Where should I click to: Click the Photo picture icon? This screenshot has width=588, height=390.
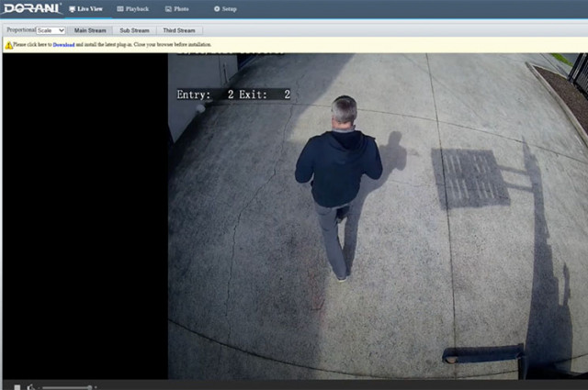point(168,9)
